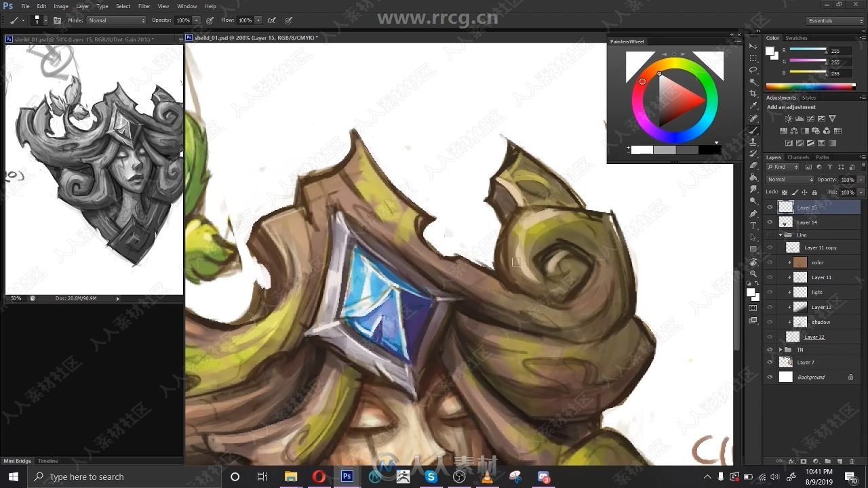Screen dimensions: 868x488
Task: Open brush Flow slider dropdown
Action: coord(258,20)
